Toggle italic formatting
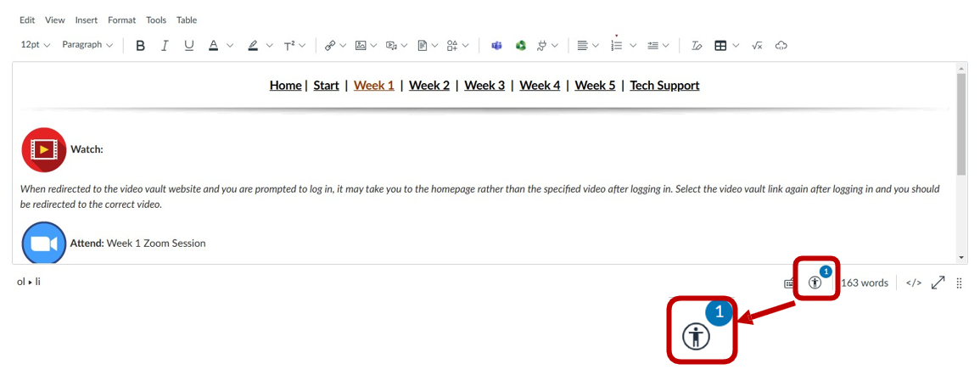 165,46
